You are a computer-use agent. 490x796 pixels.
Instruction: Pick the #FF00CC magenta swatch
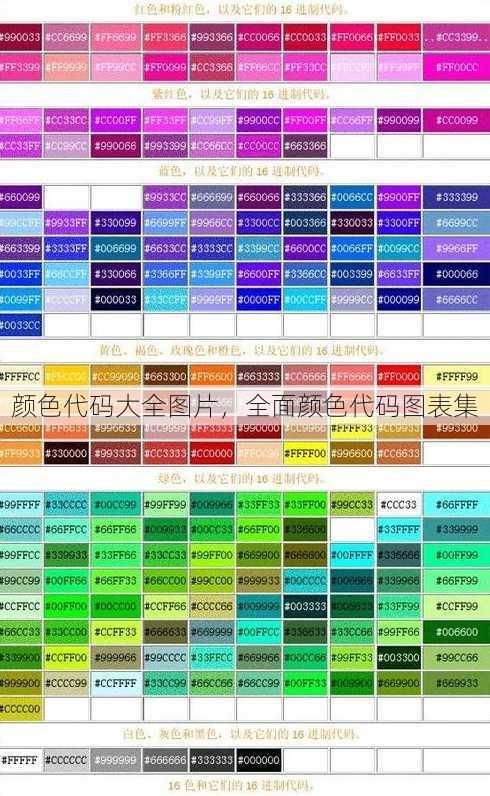tap(456, 67)
